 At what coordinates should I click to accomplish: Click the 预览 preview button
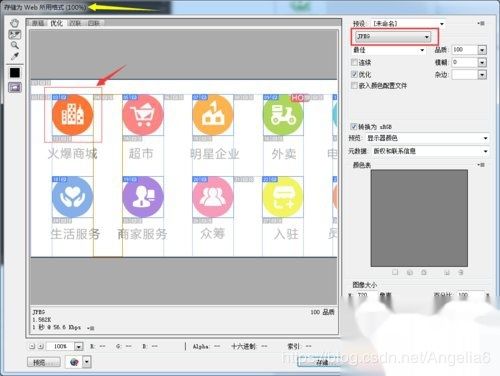click(x=44, y=362)
